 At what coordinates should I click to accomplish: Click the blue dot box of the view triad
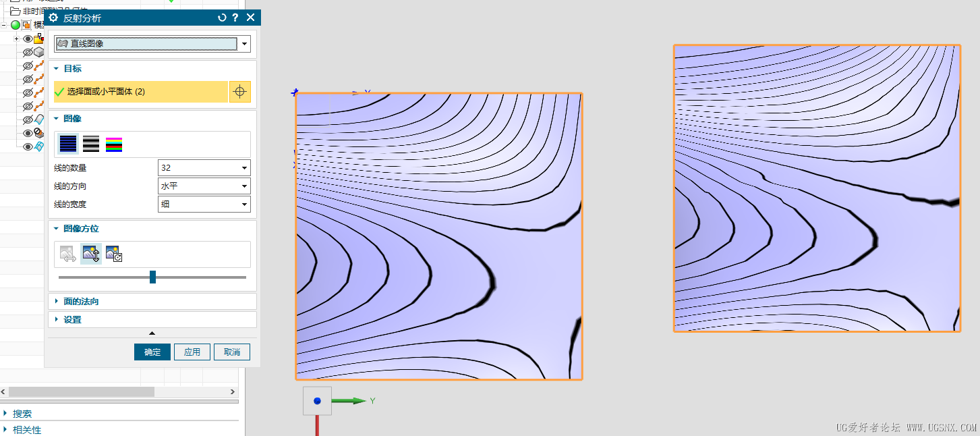[317, 401]
